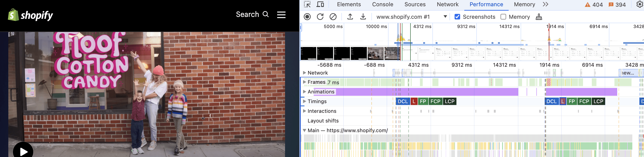Click the first black screenshot thumbnail in overview
Viewport: 644px width, 157px height.
308,53
